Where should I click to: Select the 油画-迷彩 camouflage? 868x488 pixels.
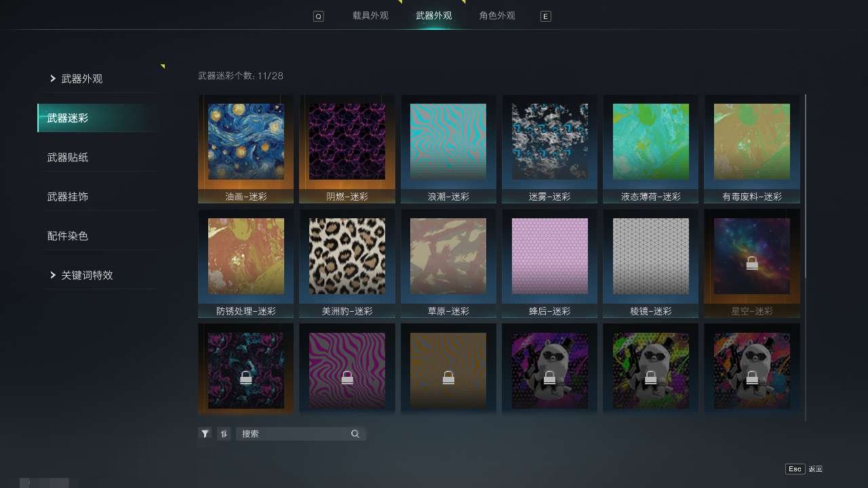tap(245, 141)
